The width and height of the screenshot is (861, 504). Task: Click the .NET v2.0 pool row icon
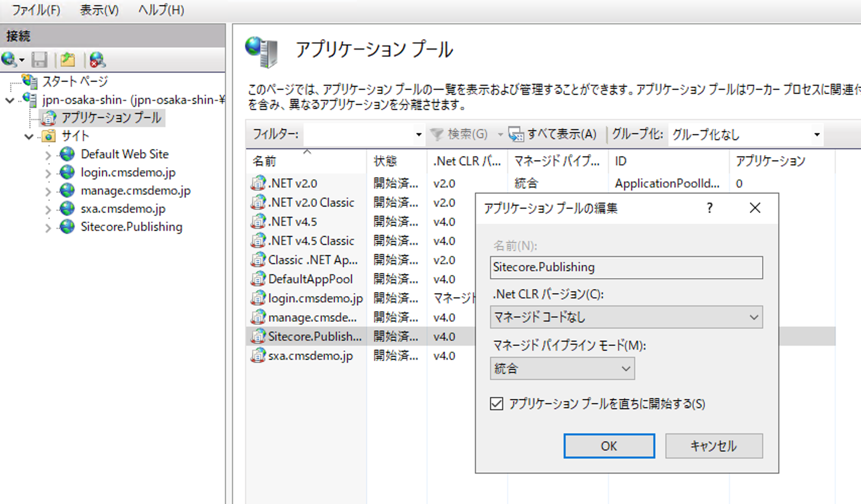coord(258,183)
